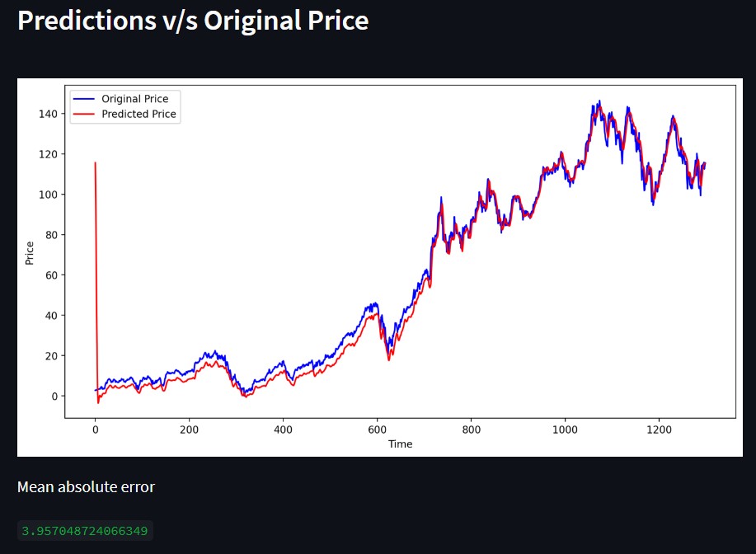Screen dimensions: 756x554
Task: Click the mean absolute error value 3.957048724066349
Action: [85, 531]
